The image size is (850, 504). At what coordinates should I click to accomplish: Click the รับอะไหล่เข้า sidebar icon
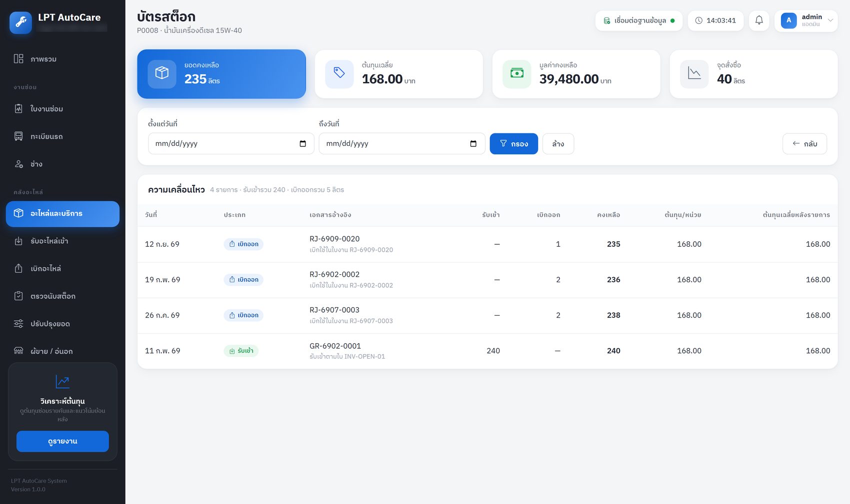18,241
